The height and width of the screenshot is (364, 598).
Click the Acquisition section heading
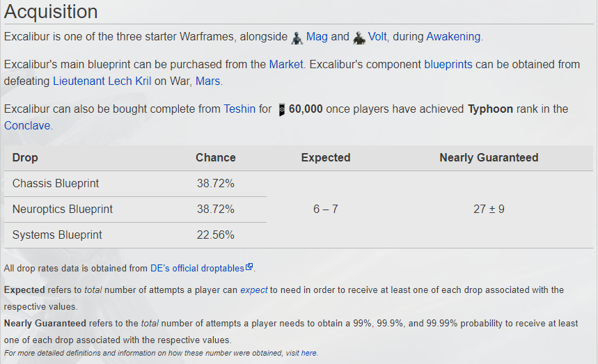[x=51, y=11]
